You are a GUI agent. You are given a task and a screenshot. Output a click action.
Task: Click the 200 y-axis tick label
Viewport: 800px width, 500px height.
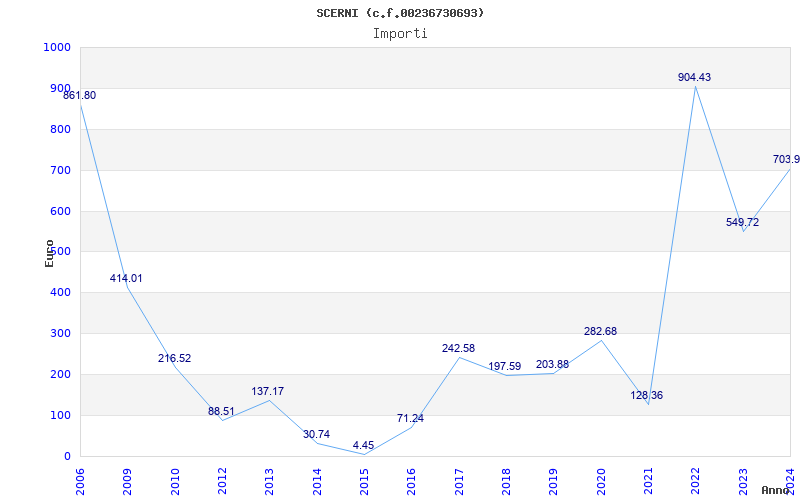tap(60, 374)
